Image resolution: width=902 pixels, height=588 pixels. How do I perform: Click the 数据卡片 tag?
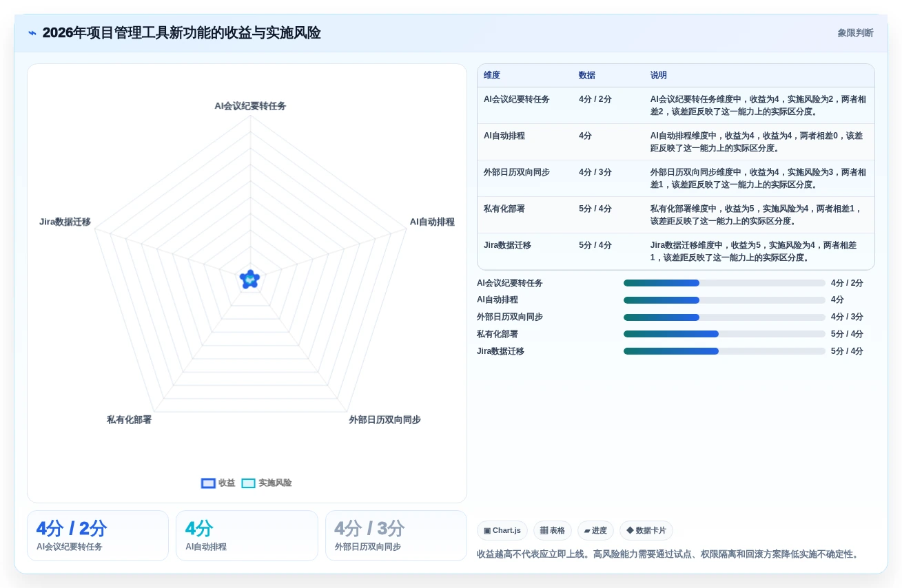646,531
